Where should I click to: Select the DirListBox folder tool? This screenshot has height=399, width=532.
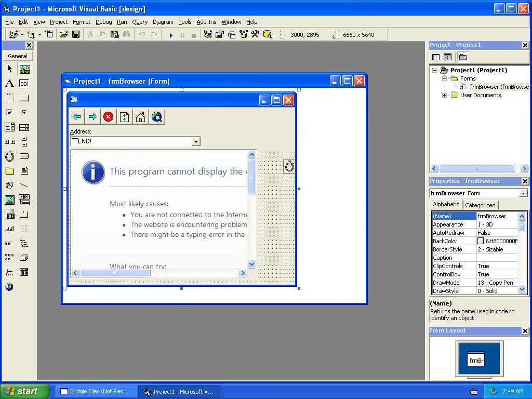click(x=9, y=170)
